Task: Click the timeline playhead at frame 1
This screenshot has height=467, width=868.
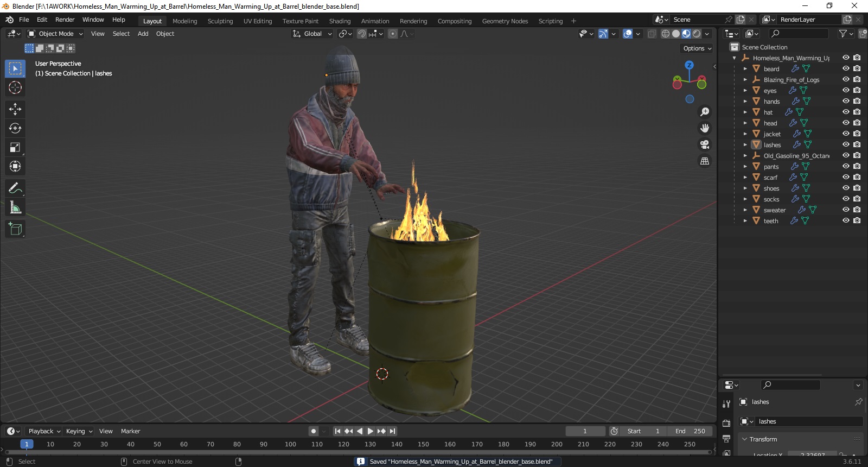Action: [27, 444]
